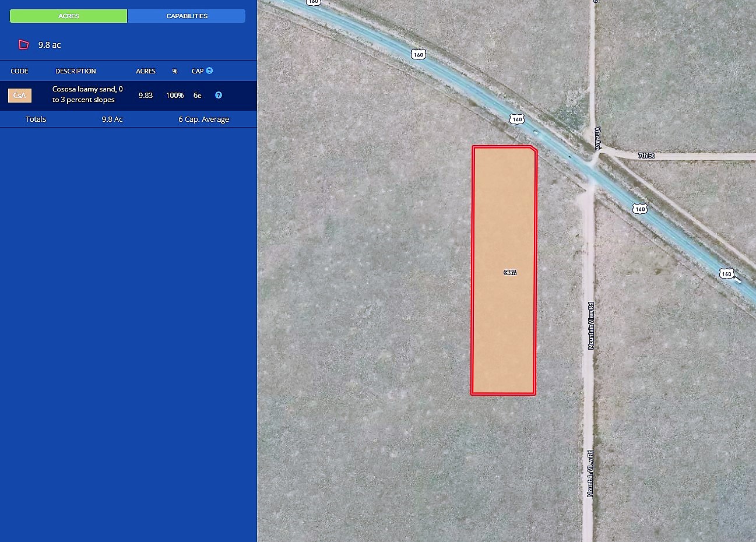Viewport: 756px width, 542px height.
Task: Click the CsA soil color swatch
Action: 20,95
